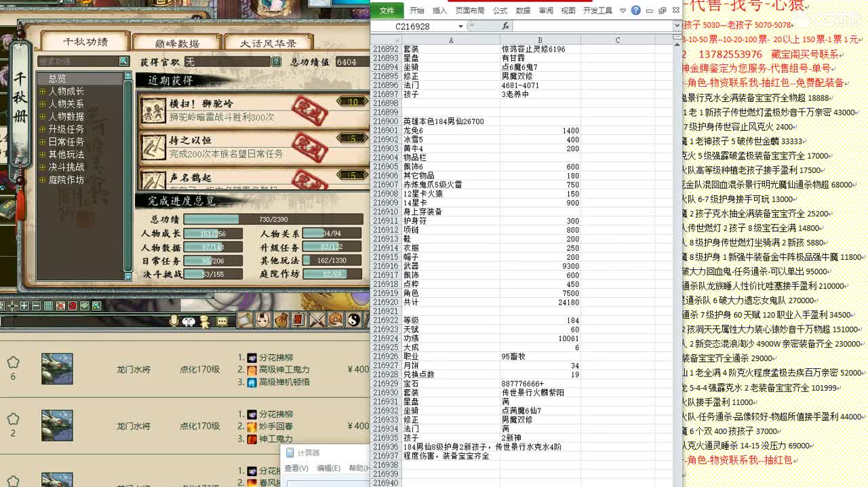Click the zoom-in plus map icon
The width and height of the screenshot is (868, 487).
[24, 306]
